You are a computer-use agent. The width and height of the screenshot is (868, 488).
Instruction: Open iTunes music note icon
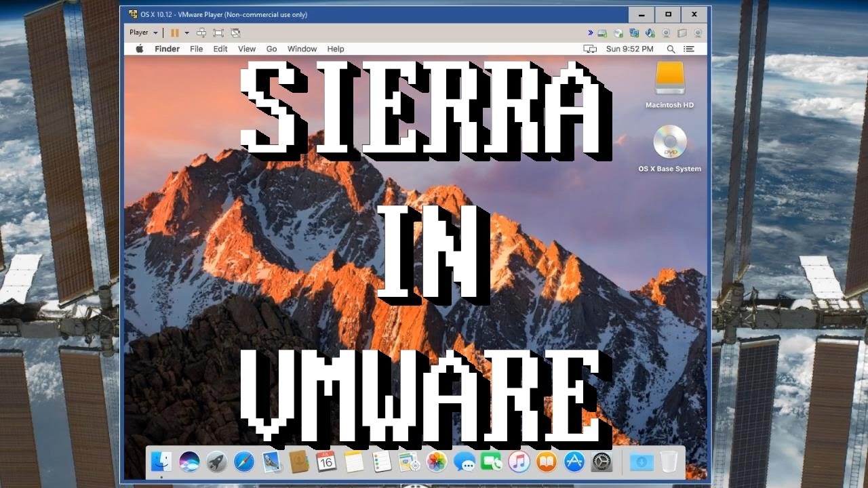(x=519, y=462)
